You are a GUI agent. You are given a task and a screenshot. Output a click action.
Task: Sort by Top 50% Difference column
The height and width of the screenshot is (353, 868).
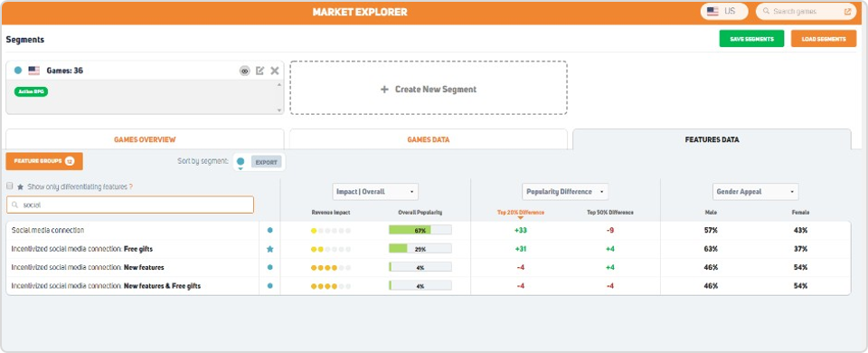tap(610, 212)
